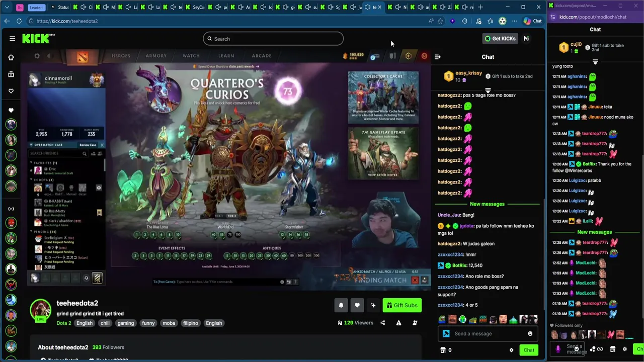Open Following heart in left sidebar
The width and height of the screenshot is (644, 362).
click(11, 91)
